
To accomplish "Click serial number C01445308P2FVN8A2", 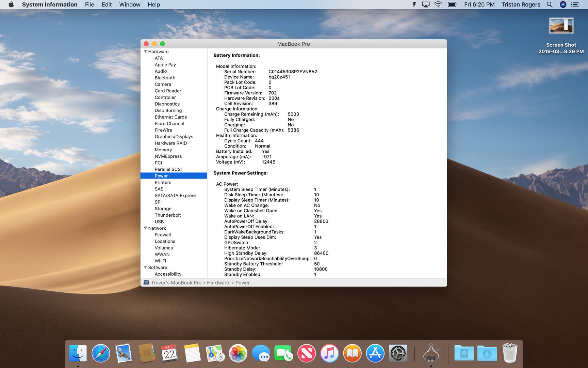I will point(293,72).
